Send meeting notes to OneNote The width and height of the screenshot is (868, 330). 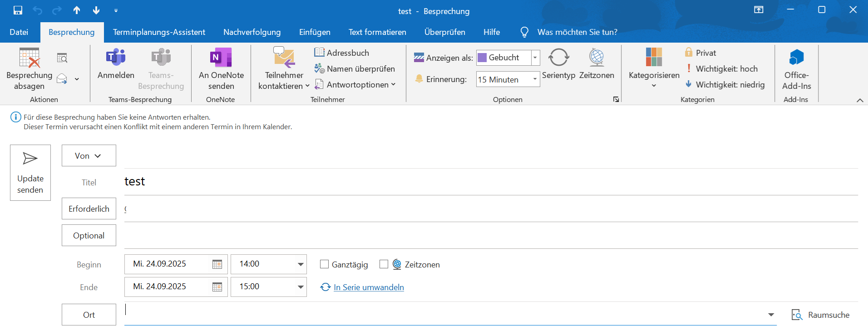221,69
